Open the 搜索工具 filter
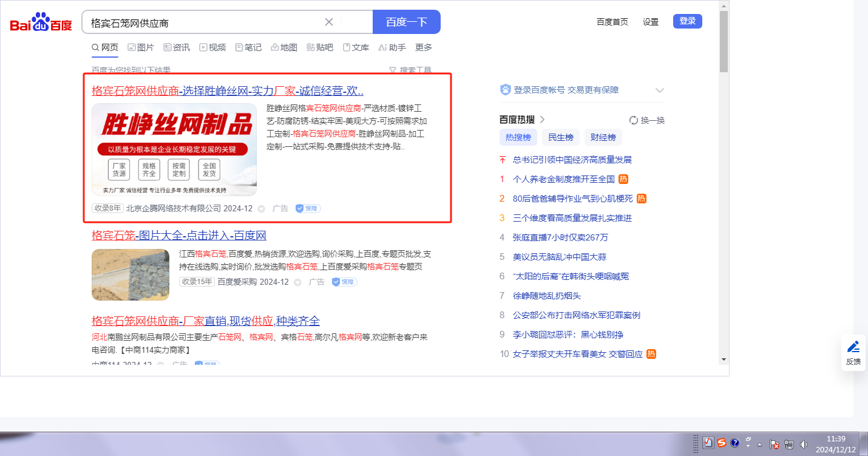Screen dimensions: 868x456 [410, 70]
